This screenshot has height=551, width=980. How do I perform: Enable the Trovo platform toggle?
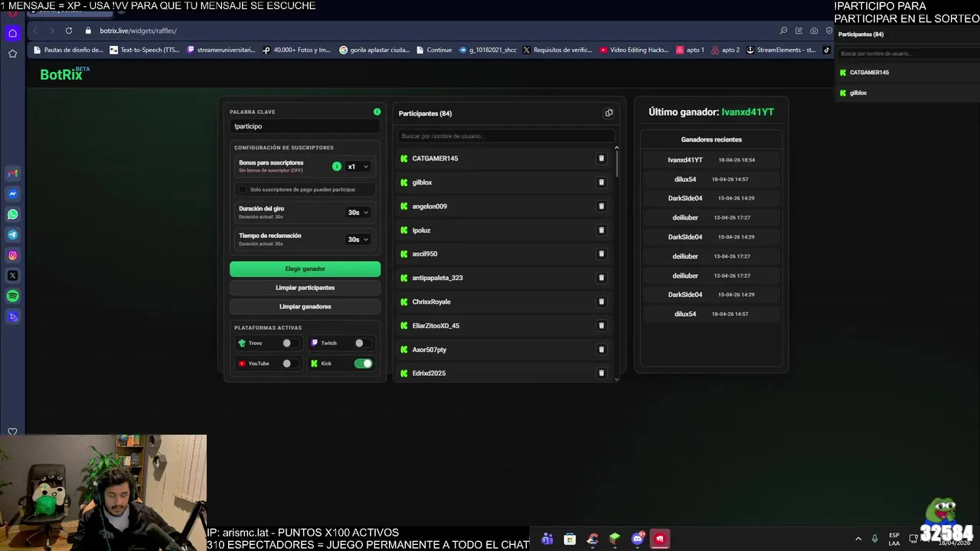289,343
